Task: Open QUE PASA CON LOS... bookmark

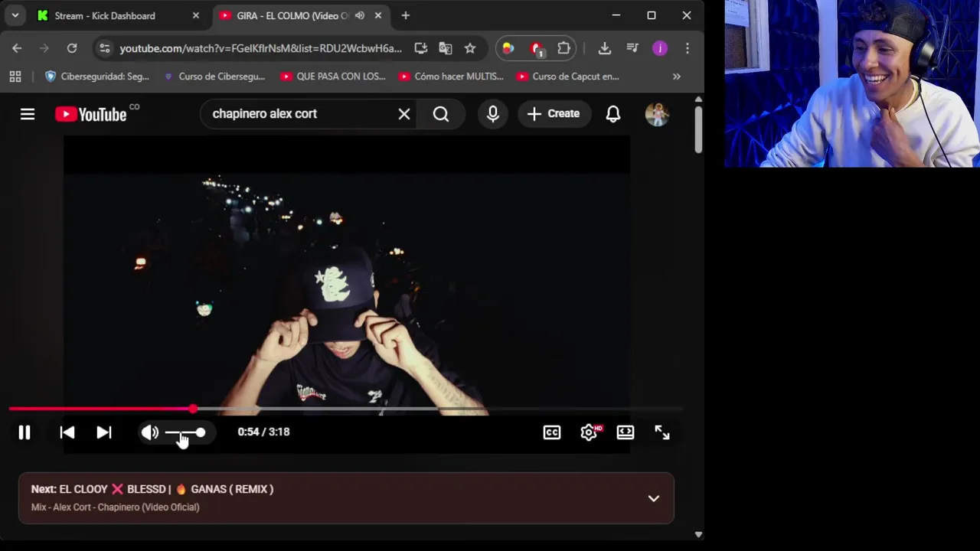Action: click(333, 77)
